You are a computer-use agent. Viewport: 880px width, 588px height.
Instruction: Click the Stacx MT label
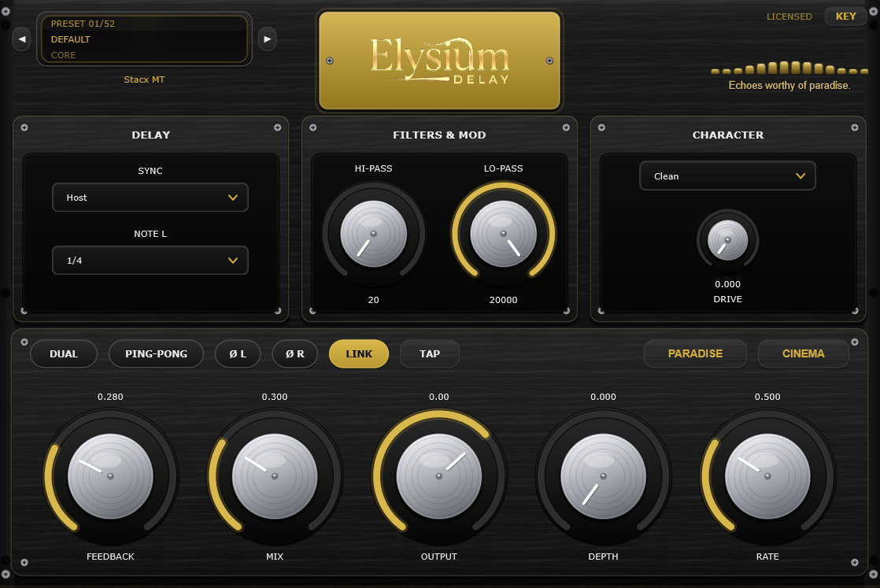[x=144, y=80]
